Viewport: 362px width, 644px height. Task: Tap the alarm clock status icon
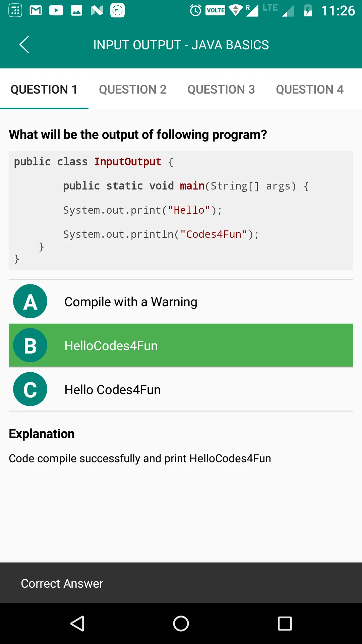[195, 10]
